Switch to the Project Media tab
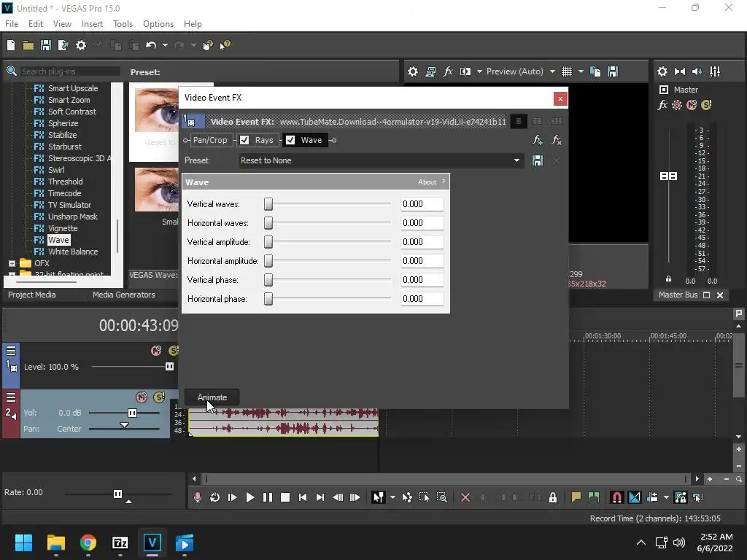 [32, 295]
